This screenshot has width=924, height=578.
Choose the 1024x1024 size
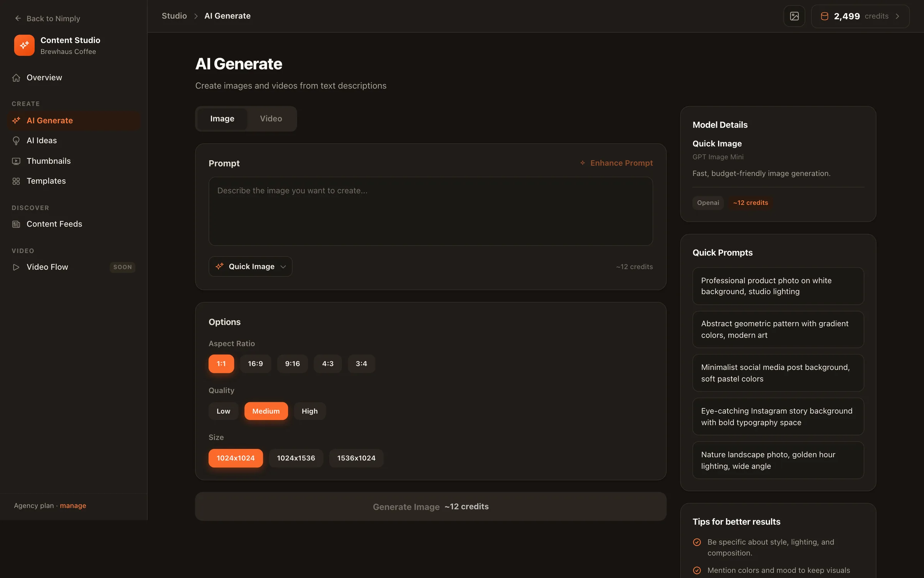pyautogui.click(x=236, y=458)
